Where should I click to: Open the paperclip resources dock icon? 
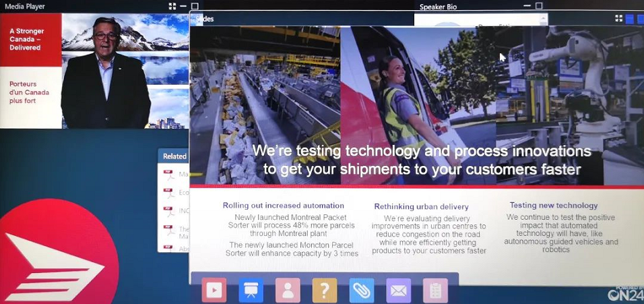[362, 291]
